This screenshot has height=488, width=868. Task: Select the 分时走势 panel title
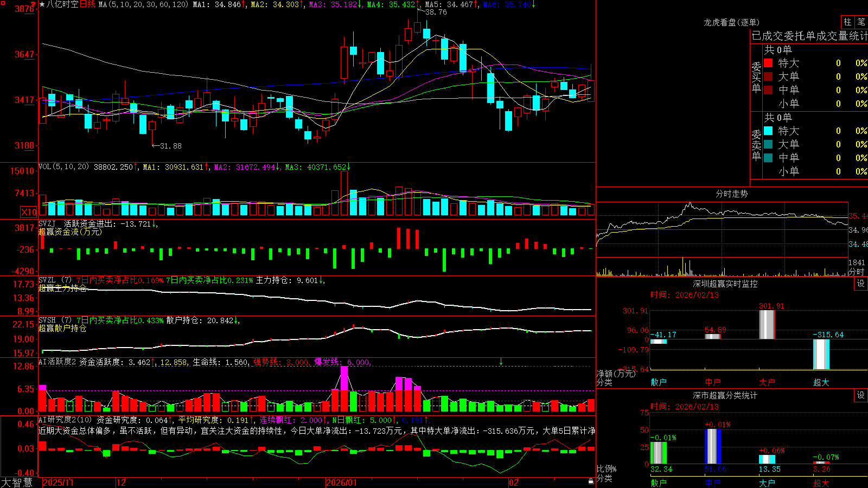pos(731,194)
